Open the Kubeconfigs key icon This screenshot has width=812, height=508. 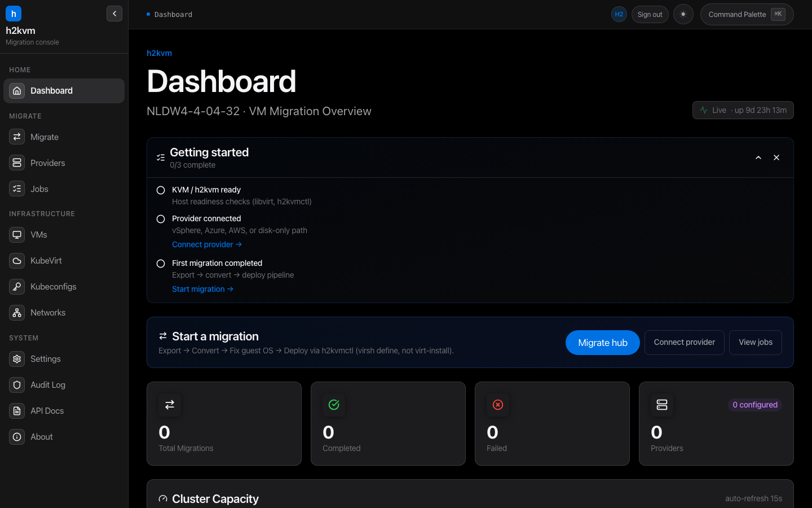(x=17, y=287)
